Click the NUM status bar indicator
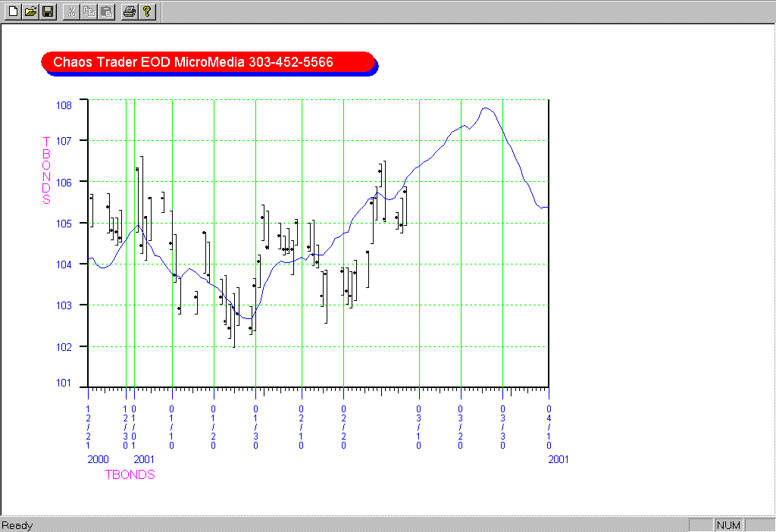The image size is (776, 532). click(728, 525)
